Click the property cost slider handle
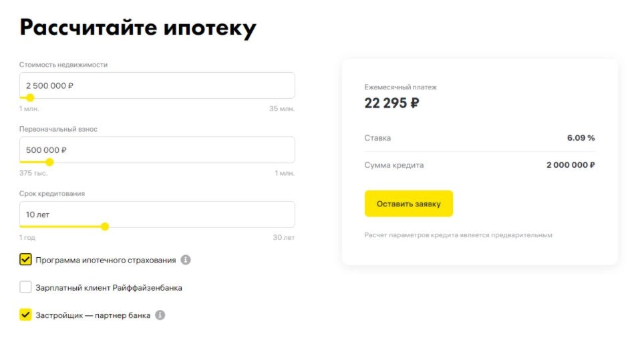The image size is (644, 344). tap(30, 98)
